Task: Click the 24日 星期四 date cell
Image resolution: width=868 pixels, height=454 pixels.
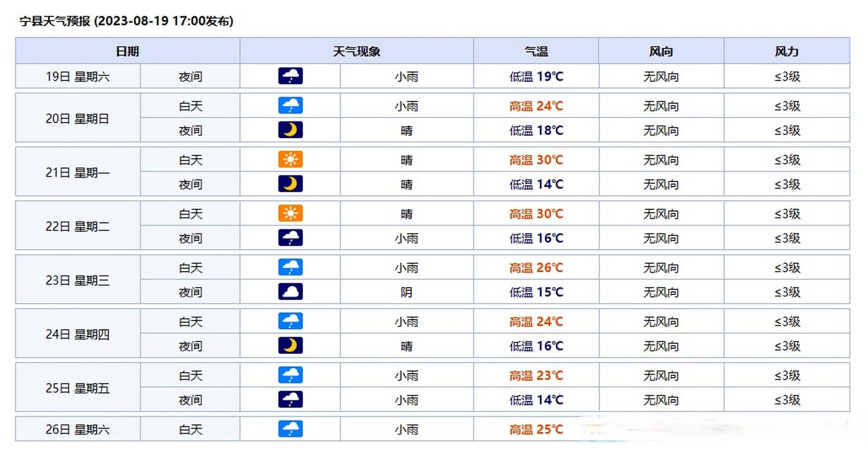Action: point(78,334)
